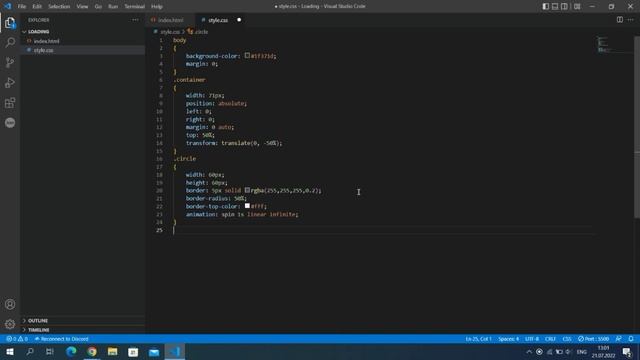
Task: Open editor more actions ellipsis
Action: coord(631,20)
